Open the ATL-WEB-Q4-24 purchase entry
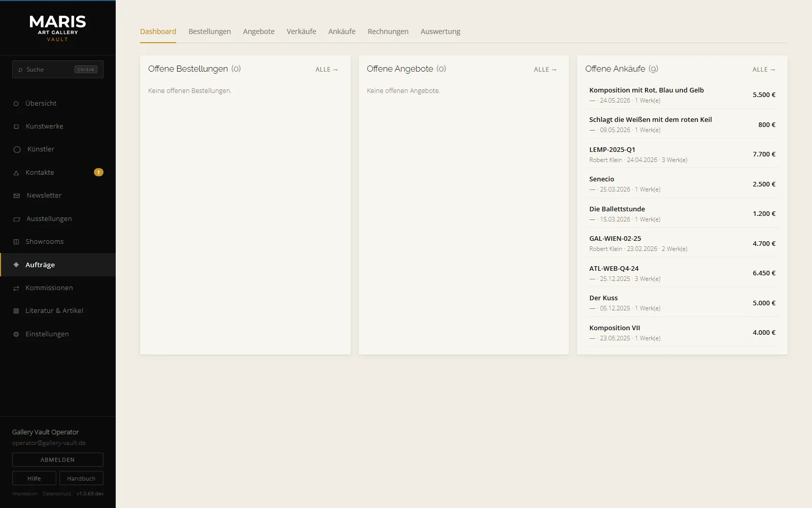The image size is (812, 508). point(682,273)
